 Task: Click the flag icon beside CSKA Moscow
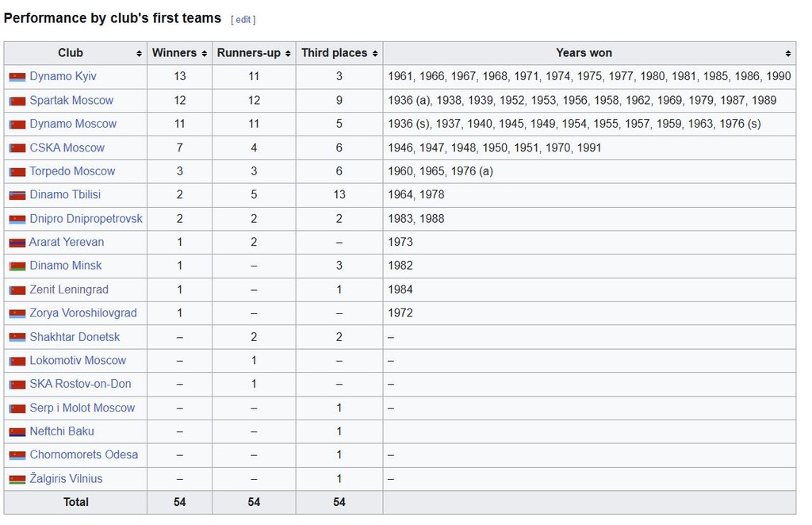click(x=17, y=148)
